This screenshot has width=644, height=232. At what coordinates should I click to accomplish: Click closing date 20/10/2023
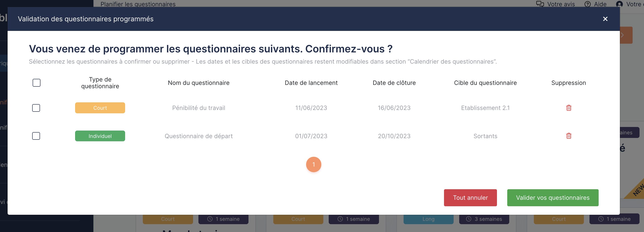tap(394, 136)
